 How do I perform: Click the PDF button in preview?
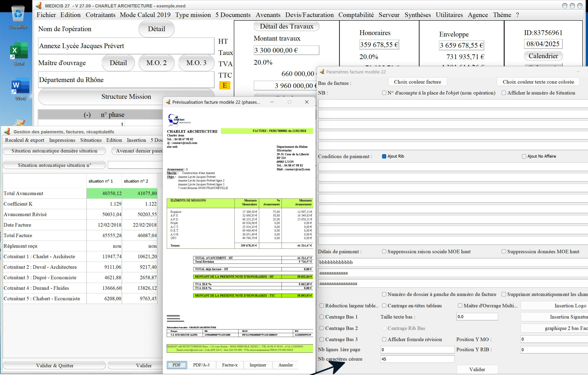(x=177, y=365)
